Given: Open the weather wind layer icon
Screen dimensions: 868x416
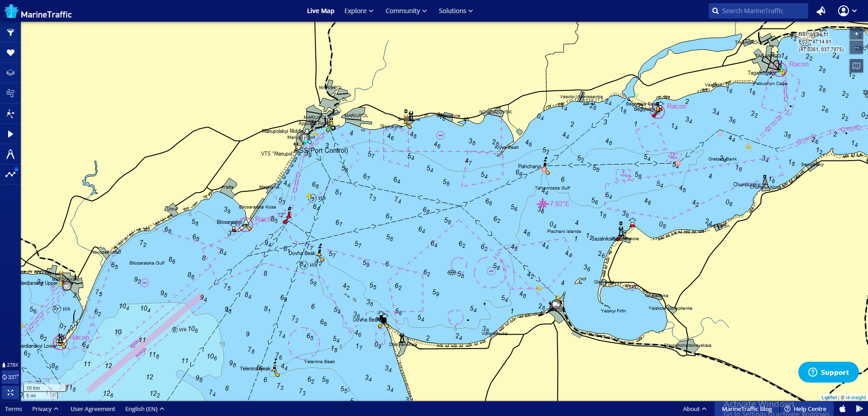Looking at the screenshot, I should pyautogui.click(x=10, y=93).
